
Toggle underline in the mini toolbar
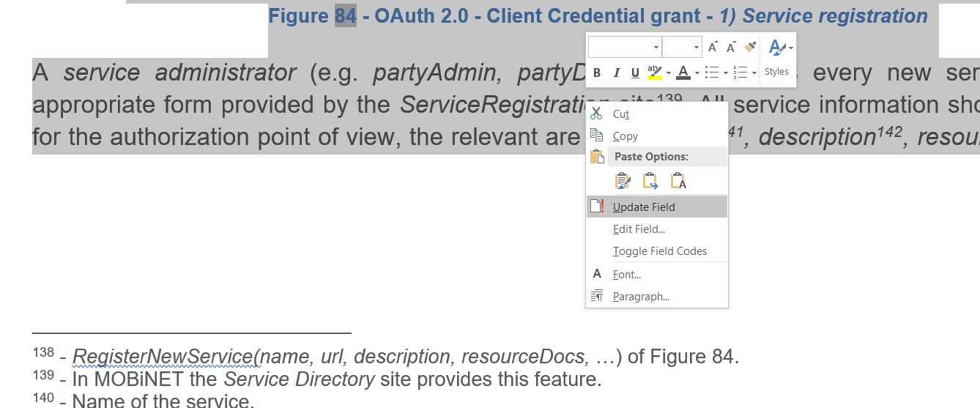[634, 73]
